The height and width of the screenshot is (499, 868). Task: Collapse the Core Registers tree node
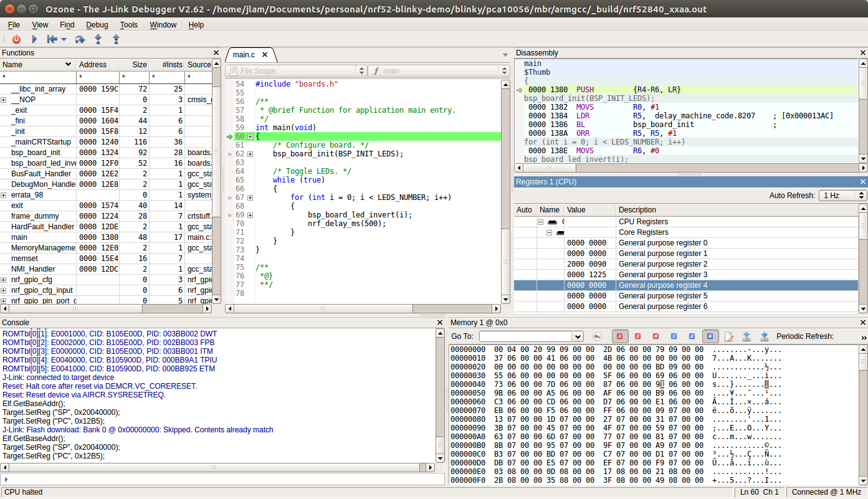coord(550,232)
